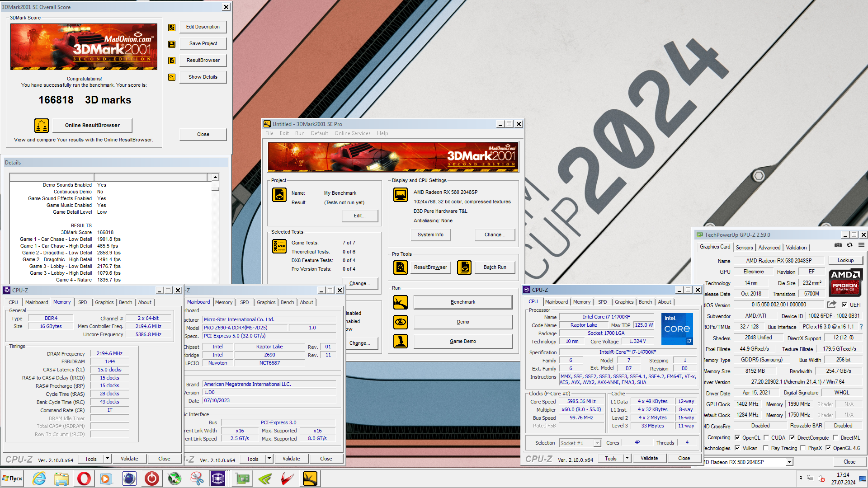Viewport: 868px width, 488px height.
Task: Open the Bench tab in right CPU-Z window
Action: 645,302
